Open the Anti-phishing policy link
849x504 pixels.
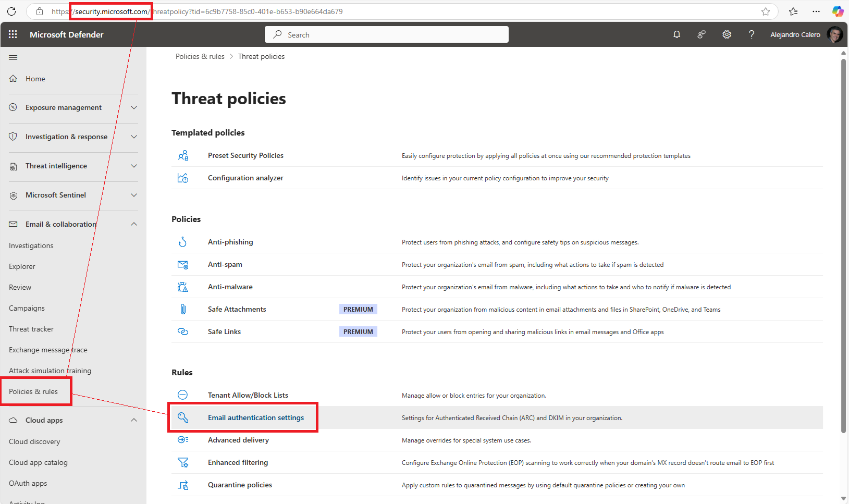coord(230,242)
